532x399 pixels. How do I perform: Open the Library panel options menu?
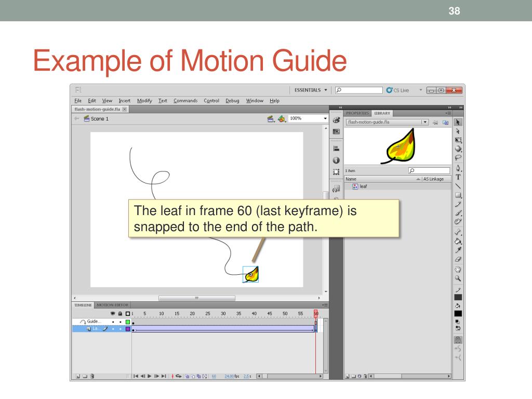point(448,113)
